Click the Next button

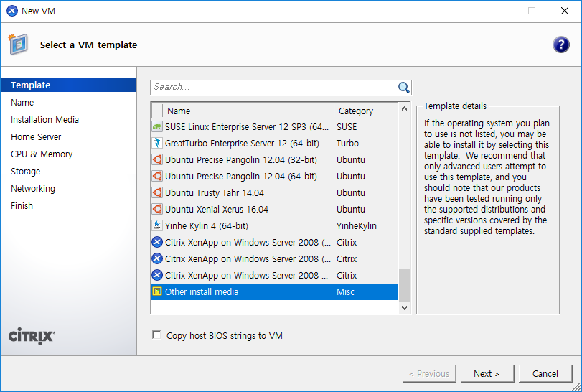point(487,374)
